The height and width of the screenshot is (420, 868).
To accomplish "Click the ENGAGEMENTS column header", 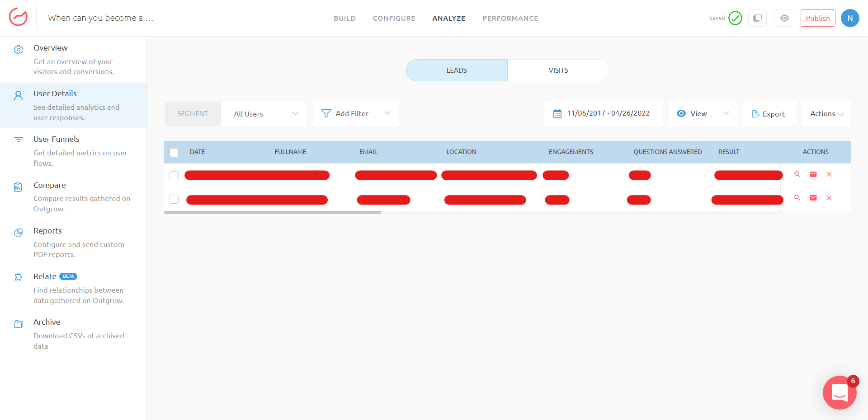I will pos(571,152).
